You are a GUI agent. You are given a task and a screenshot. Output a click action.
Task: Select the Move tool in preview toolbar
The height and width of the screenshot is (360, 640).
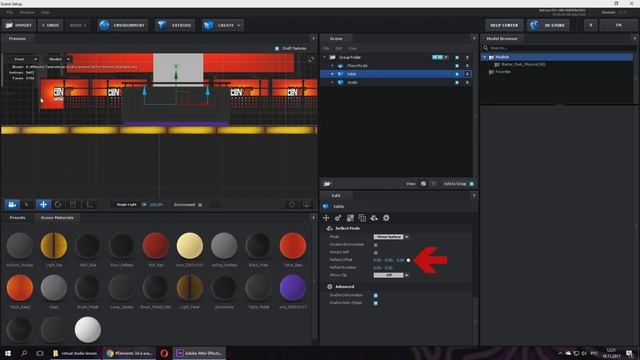click(43, 204)
